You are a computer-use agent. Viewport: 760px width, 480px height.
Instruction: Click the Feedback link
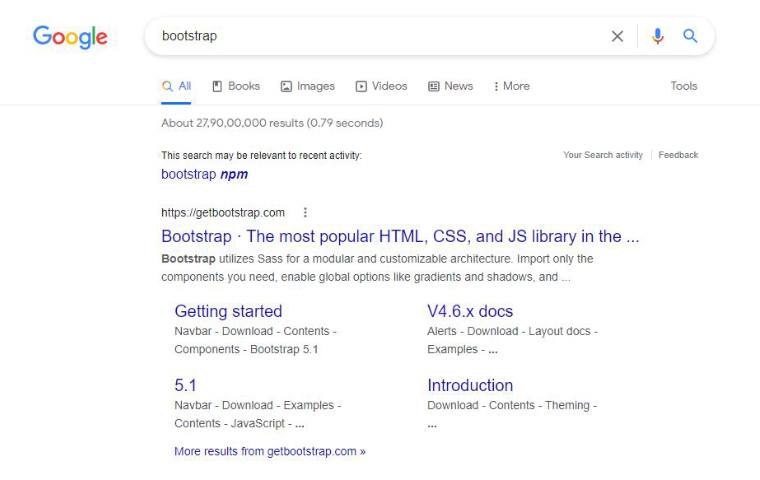click(678, 155)
